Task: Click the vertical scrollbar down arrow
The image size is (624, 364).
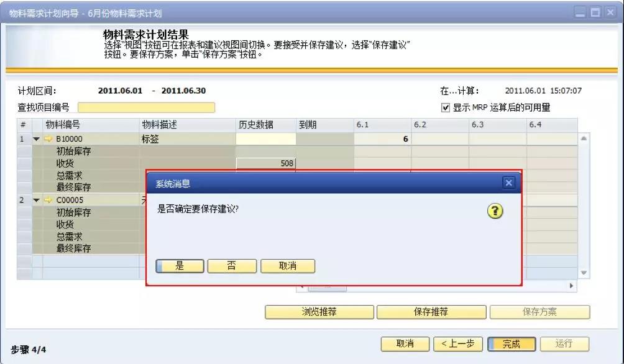Action: pyautogui.click(x=584, y=273)
